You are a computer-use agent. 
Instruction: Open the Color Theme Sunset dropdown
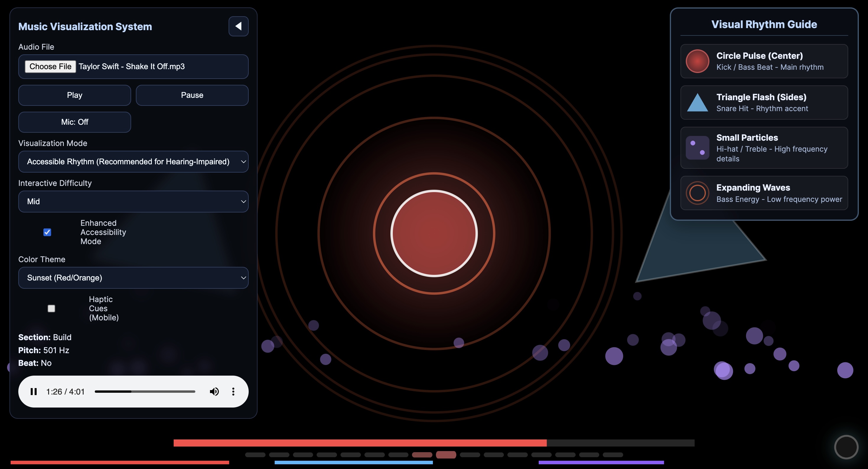(133, 278)
